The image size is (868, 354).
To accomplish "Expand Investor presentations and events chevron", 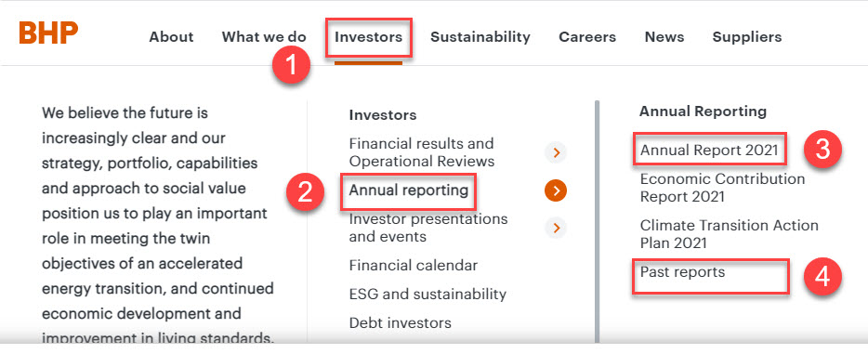I will pyautogui.click(x=556, y=228).
